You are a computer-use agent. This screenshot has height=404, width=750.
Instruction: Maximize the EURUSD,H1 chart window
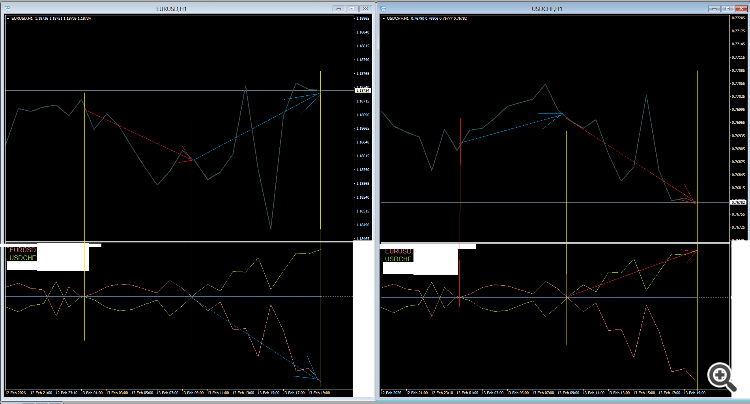coord(352,9)
